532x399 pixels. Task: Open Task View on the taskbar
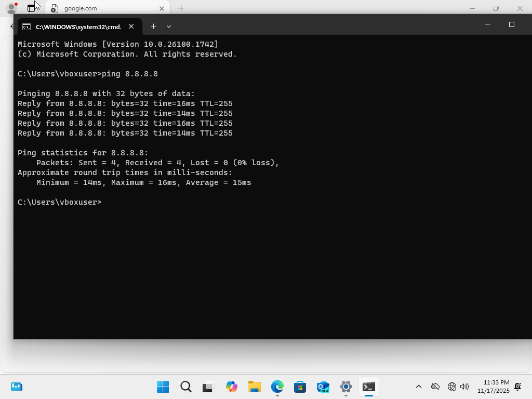208,387
